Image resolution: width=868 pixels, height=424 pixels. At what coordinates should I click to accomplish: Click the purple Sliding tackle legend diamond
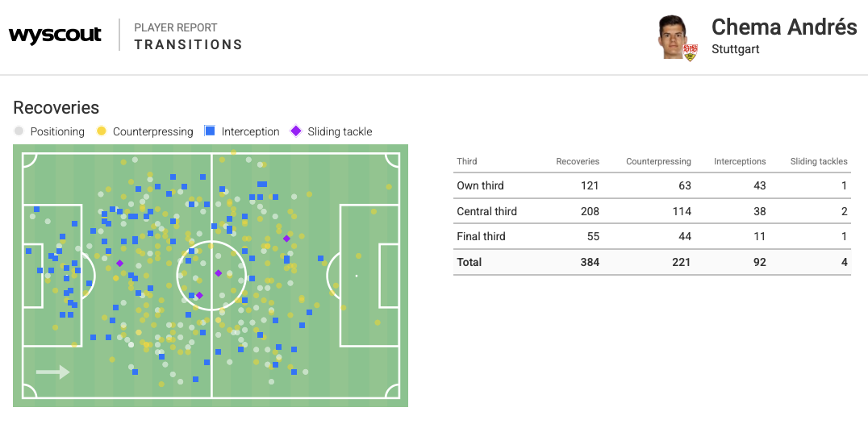pyautogui.click(x=296, y=131)
